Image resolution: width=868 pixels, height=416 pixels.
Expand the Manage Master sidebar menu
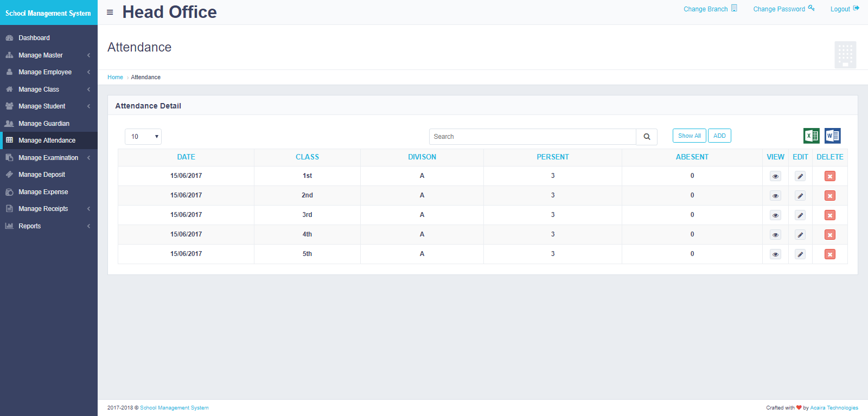(x=41, y=55)
